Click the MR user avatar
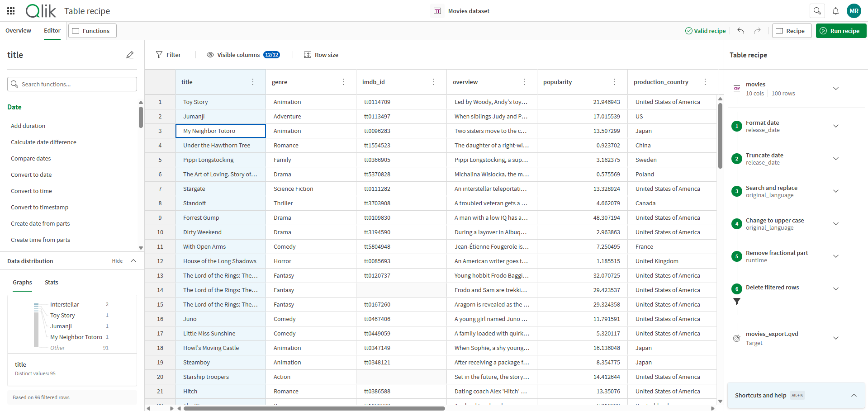The height and width of the screenshot is (411, 868). point(854,10)
